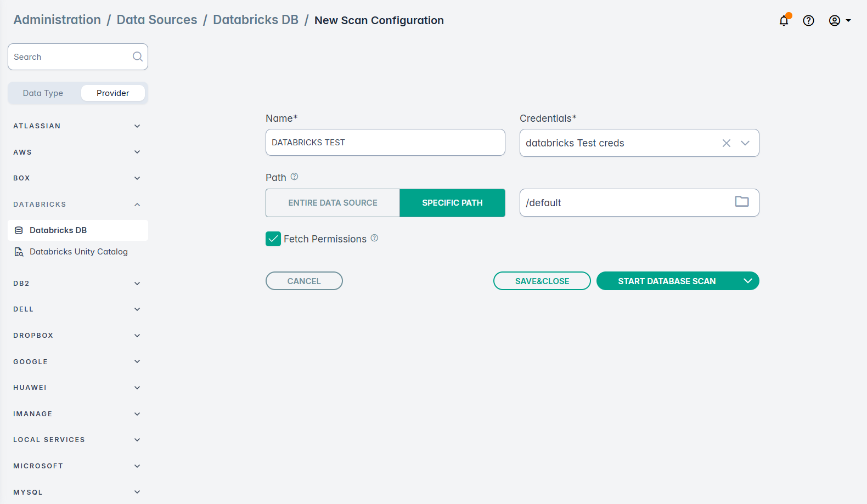Viewport: 867px width, 504px height.
Task: Open the user account menu
Action: coord(839,21)
